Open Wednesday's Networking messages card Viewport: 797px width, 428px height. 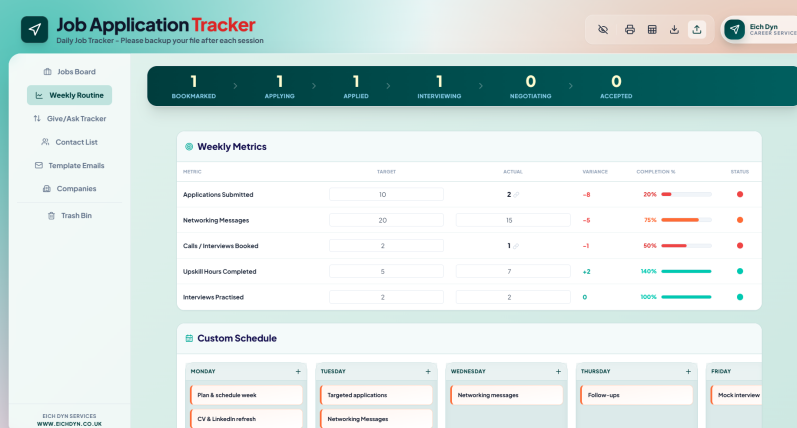[x=506, y=395]
